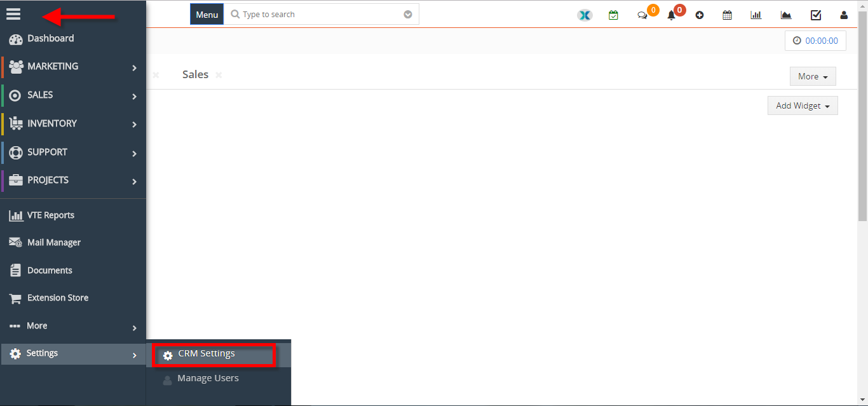
Task: Open the bar chart statistics icon
Action: tap(756, 15)
